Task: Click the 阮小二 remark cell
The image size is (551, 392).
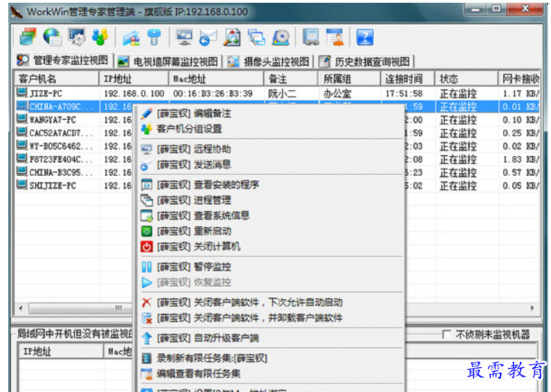Action: point(282,93)
